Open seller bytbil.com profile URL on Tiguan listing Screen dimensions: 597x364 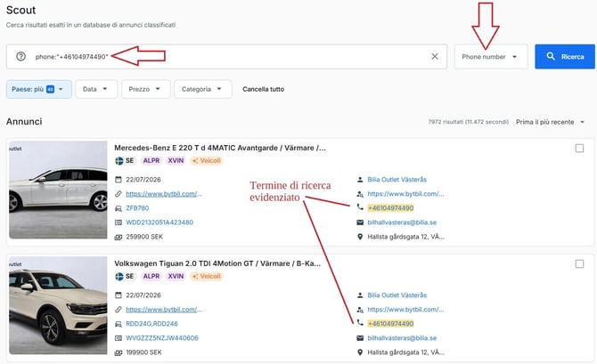405,310
